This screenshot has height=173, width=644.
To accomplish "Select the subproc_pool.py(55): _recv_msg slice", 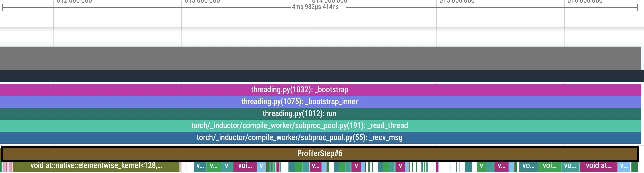I will 320,137.
